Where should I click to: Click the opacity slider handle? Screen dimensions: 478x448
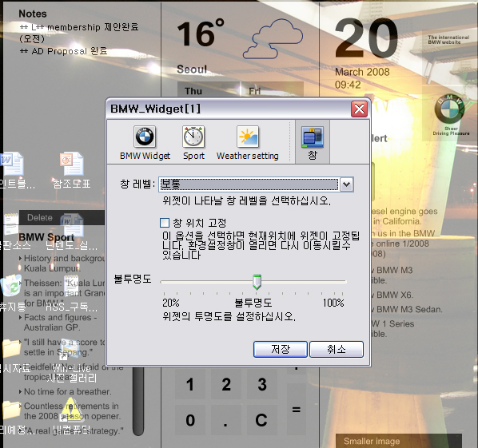tap(257, 282)
